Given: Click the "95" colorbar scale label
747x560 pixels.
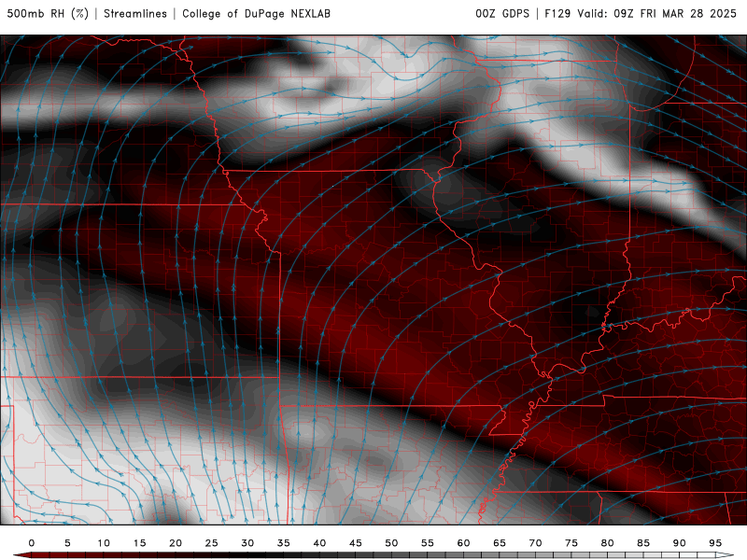Looking at the screenshot, I should 715,543.
